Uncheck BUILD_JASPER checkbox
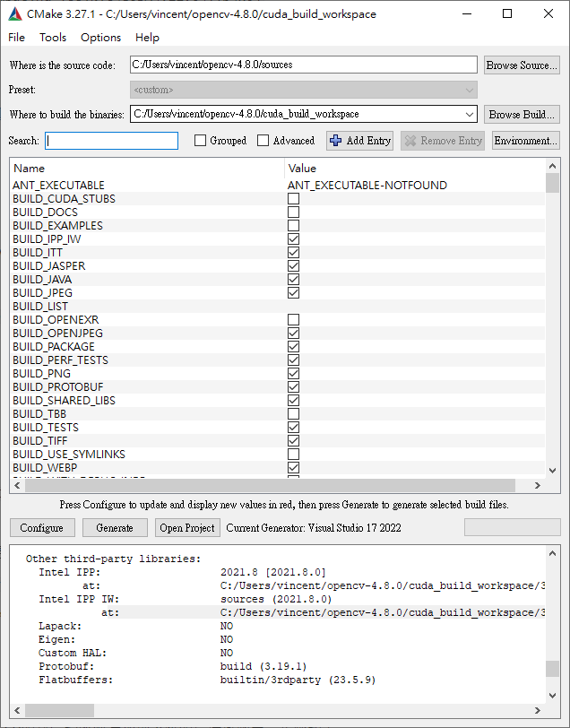The width and height of the screenshot is (570, 728). [293, 266]
